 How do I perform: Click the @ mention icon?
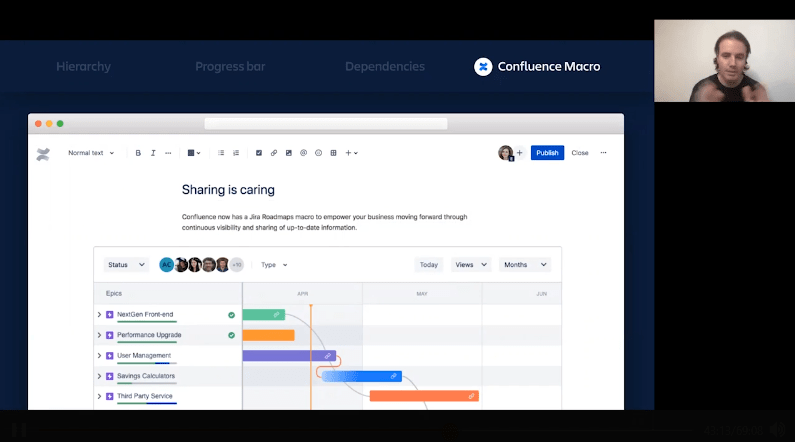click(303, 153)
